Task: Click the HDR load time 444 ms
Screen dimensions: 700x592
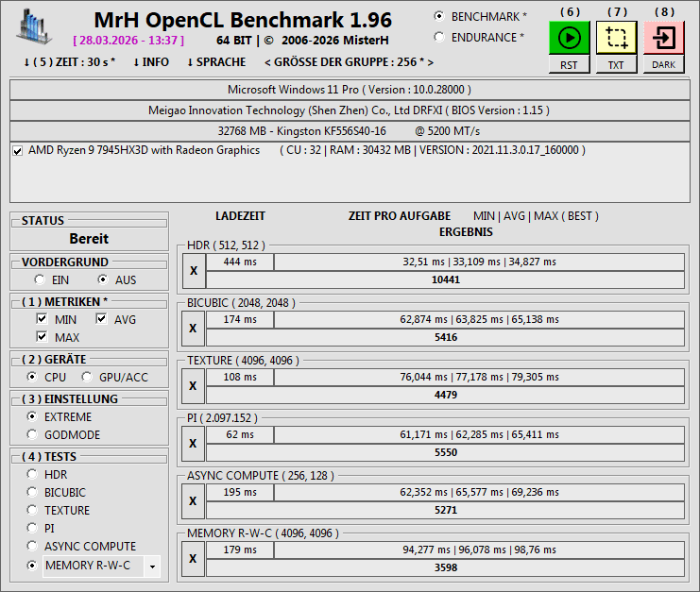Action: [x=240, y=262]
